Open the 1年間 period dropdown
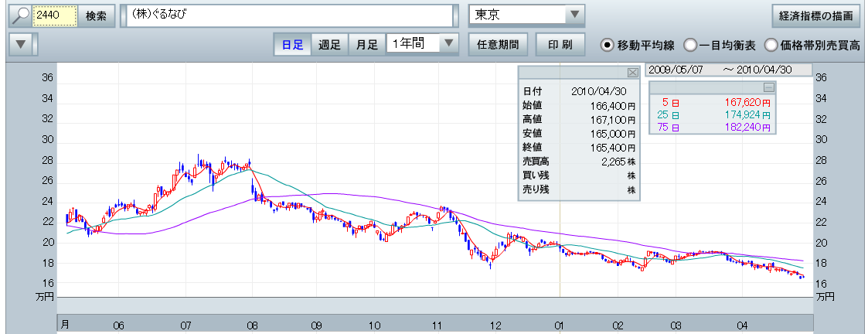Viewport: 868px width, 334px height. pyautogui.click(x=449, y=45)
